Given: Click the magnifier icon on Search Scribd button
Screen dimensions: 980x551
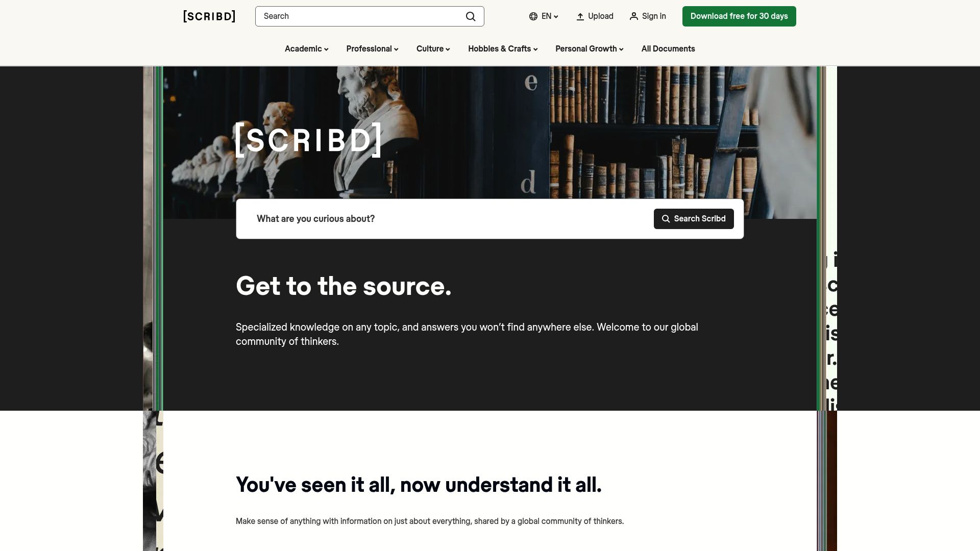Looking at the screenshot, I should pyautogui.click(x=666, y=218).
